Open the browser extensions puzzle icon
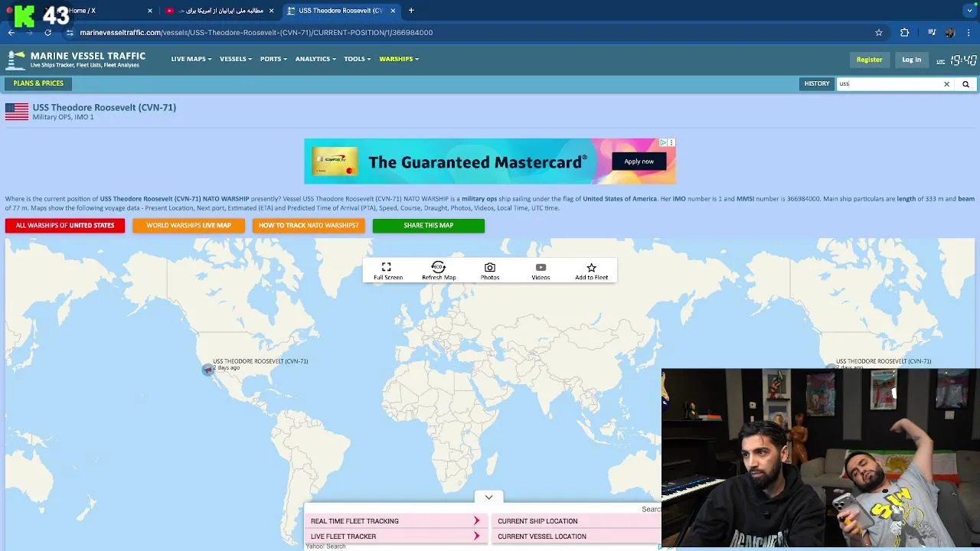Image resolution: width=980 pixels, height=551 pixels. point(904,32)
